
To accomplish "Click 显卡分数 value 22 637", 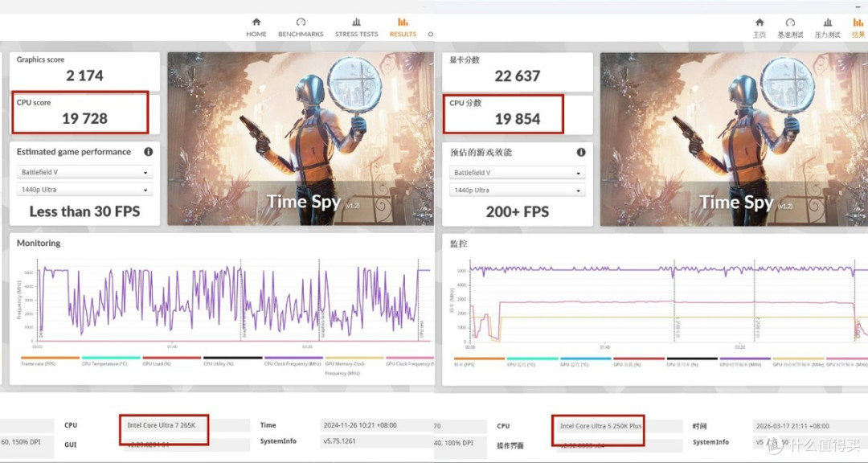I will pos(518,76).
